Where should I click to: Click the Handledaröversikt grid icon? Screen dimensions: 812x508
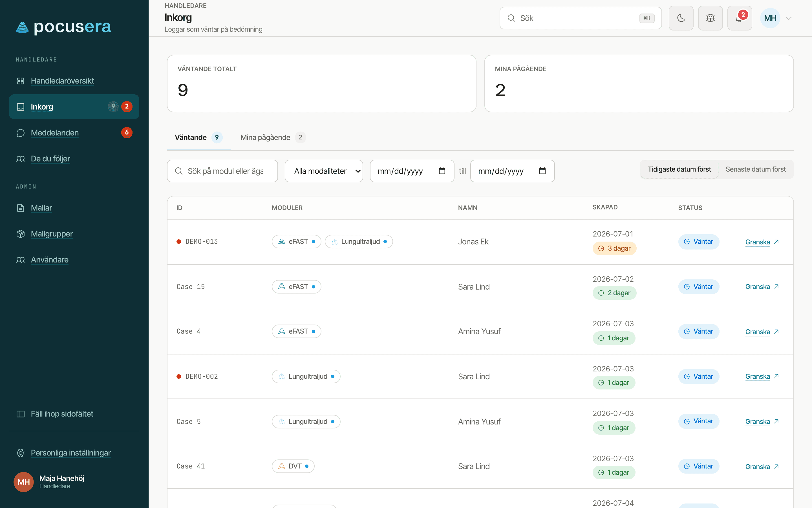[x=21, y=81]
